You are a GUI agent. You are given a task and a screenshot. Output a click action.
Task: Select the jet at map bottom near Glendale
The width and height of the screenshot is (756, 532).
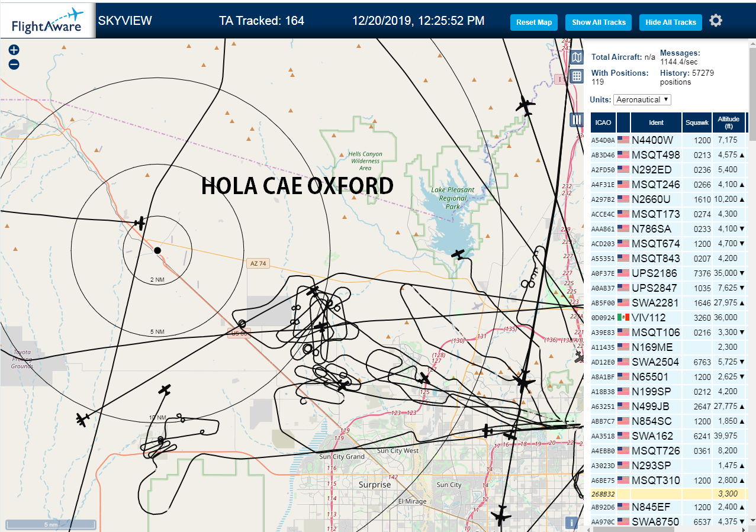pos(501,515)
